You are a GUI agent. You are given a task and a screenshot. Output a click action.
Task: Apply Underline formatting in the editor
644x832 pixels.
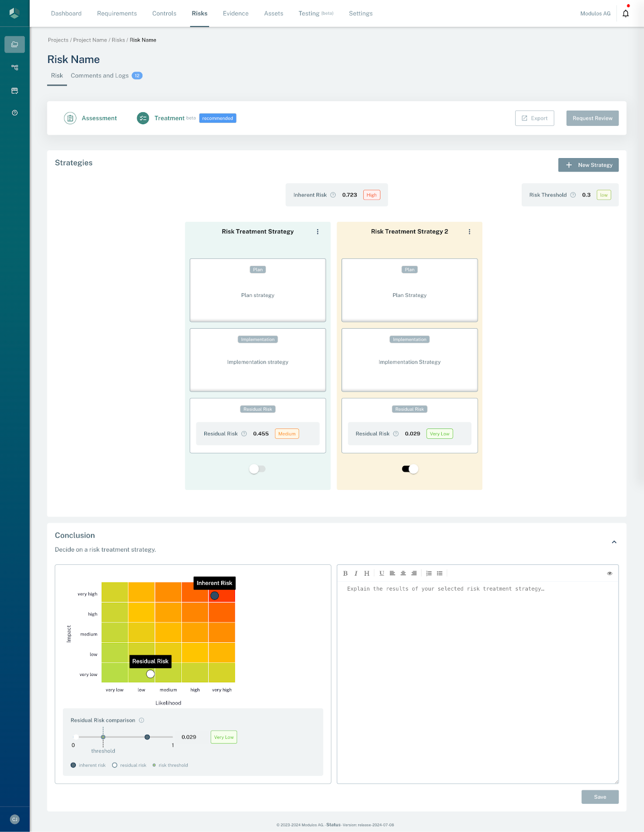pos(382,574)
